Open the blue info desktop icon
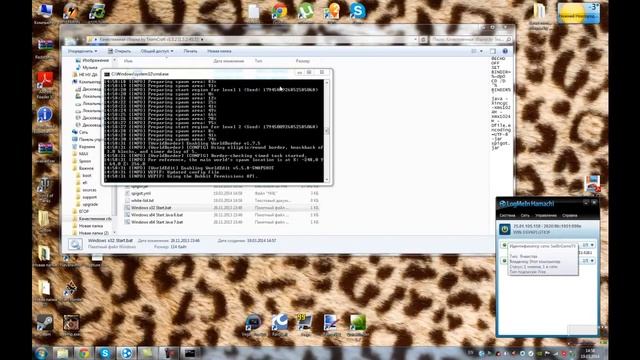The image size is (640, 360). click(x=44, y=117)
